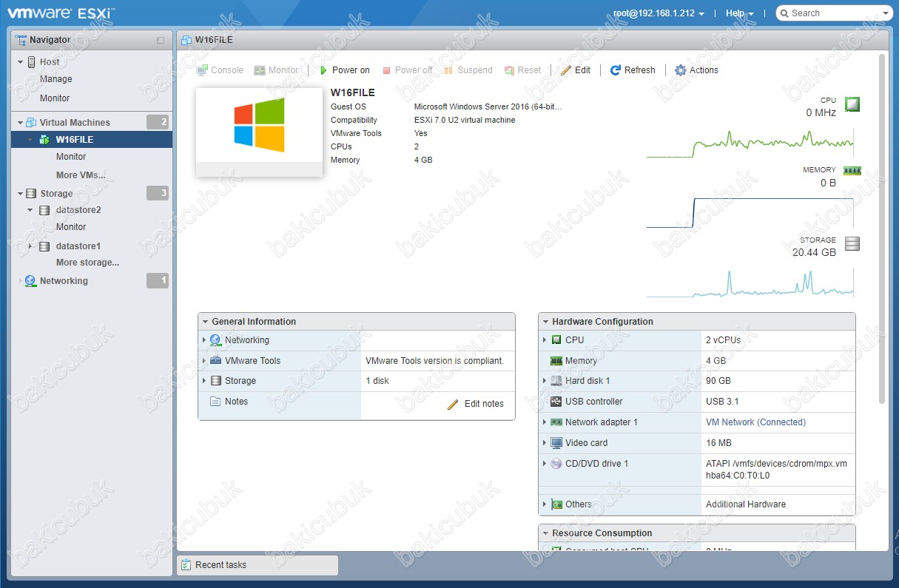Expand the Networking row in General Information
899x588 pixels.
click(204, 340)
